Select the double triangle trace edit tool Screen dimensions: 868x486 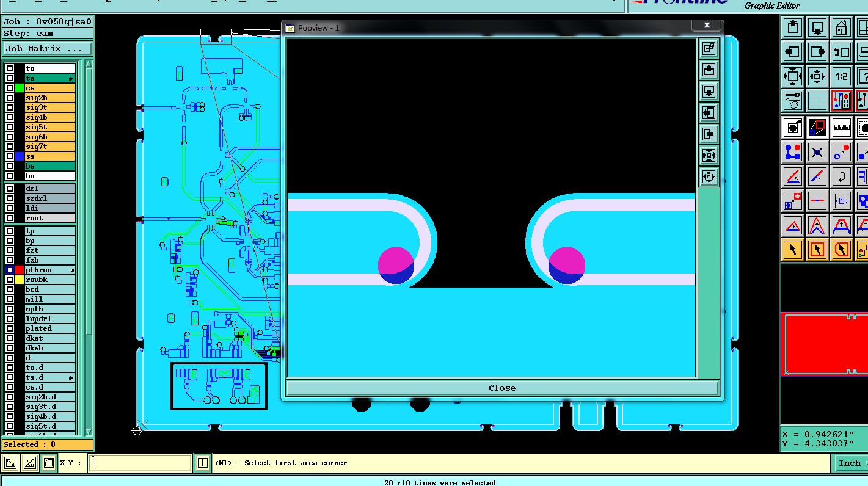pyautogui.click(x=817, y=225)
